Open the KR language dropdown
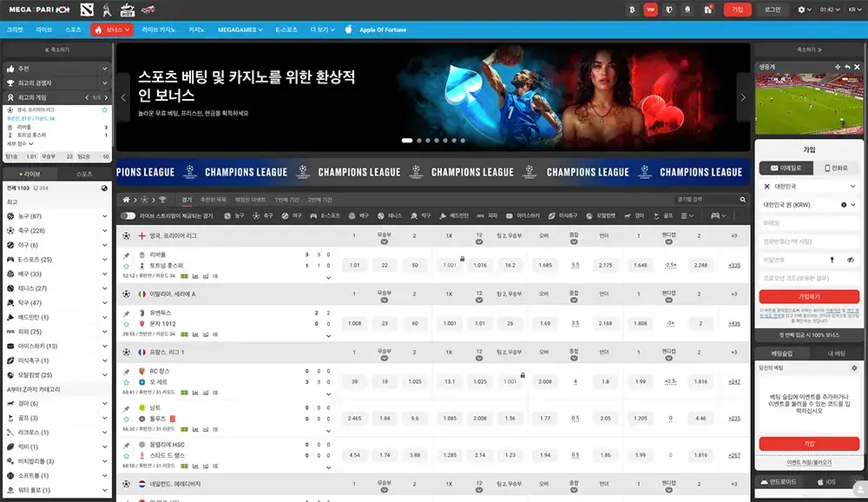Image resolution: width=868 pixels, height=502 pixels. [855, 10]
